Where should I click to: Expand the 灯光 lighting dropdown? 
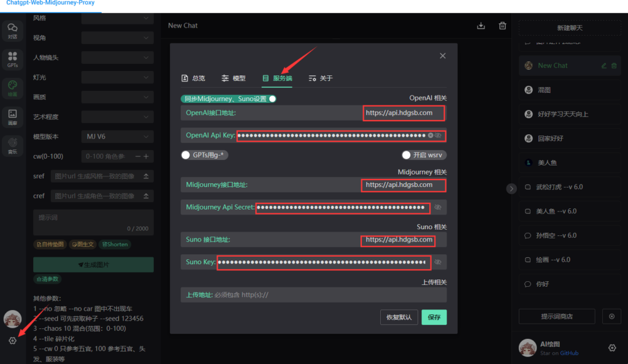(x=117, y=77)
